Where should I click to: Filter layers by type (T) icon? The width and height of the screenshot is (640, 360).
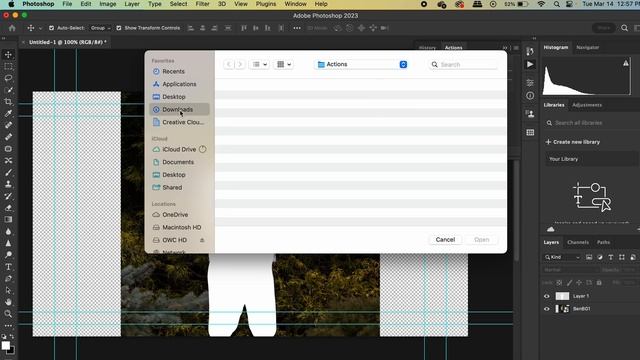point(611,257)
